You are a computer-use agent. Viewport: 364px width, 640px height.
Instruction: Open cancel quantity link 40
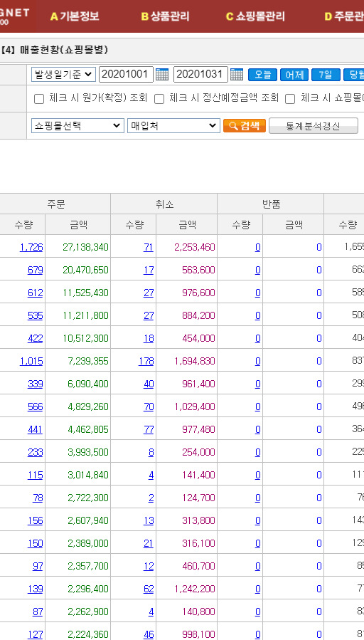(x=149, y=384)
